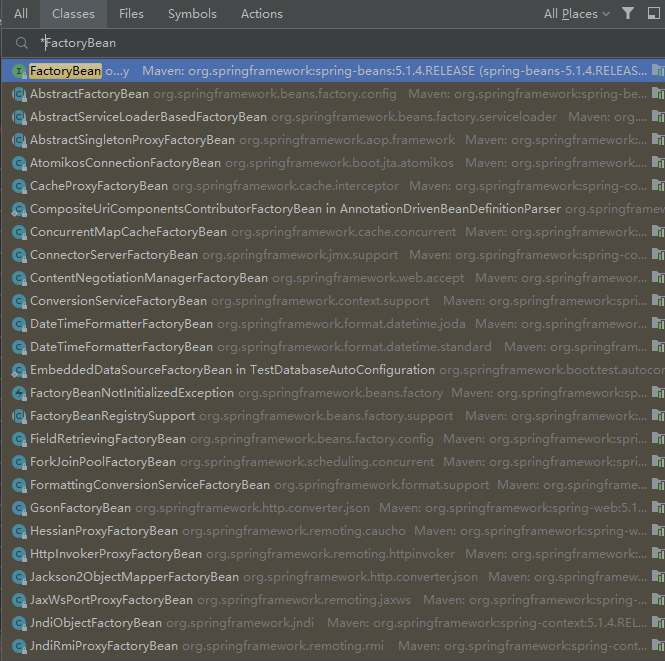Select ConnectorServerFactoryBean result
The height and width of the screenshot is (661, 665).
(x=333, y=254)
